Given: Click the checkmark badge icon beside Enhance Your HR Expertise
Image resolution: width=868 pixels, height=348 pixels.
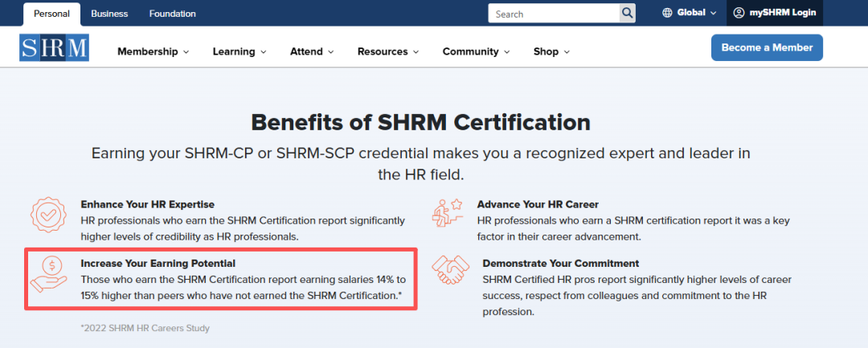Looking at the screenshot, I should [x=48, y=214].
